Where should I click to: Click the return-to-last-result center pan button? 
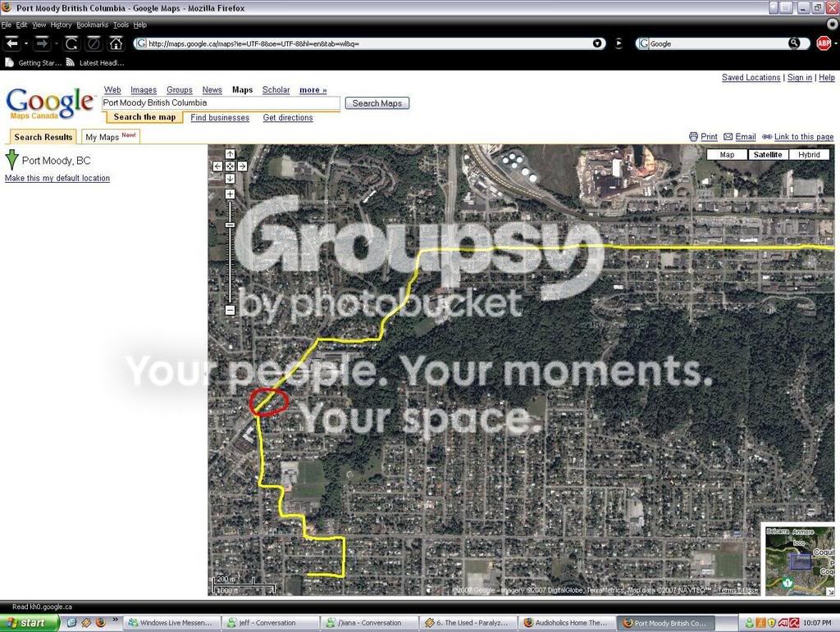[230, 166]
